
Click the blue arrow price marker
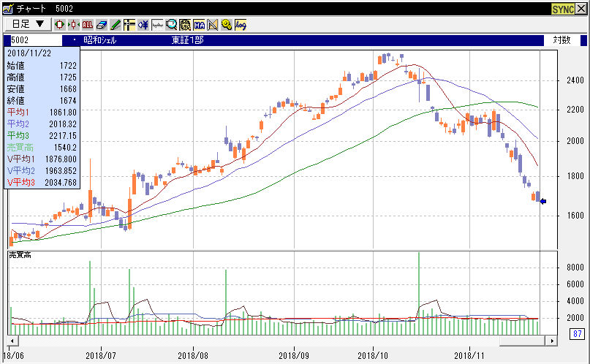542,202
